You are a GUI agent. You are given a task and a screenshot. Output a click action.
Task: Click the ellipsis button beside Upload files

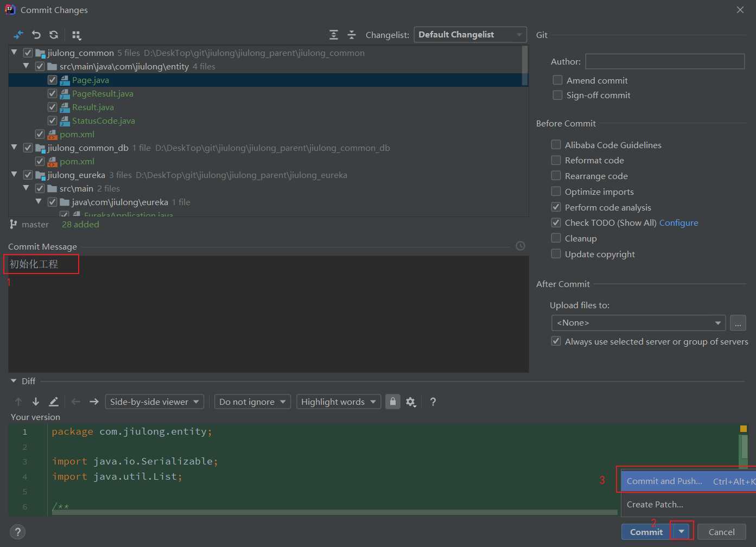coord(738,323)
